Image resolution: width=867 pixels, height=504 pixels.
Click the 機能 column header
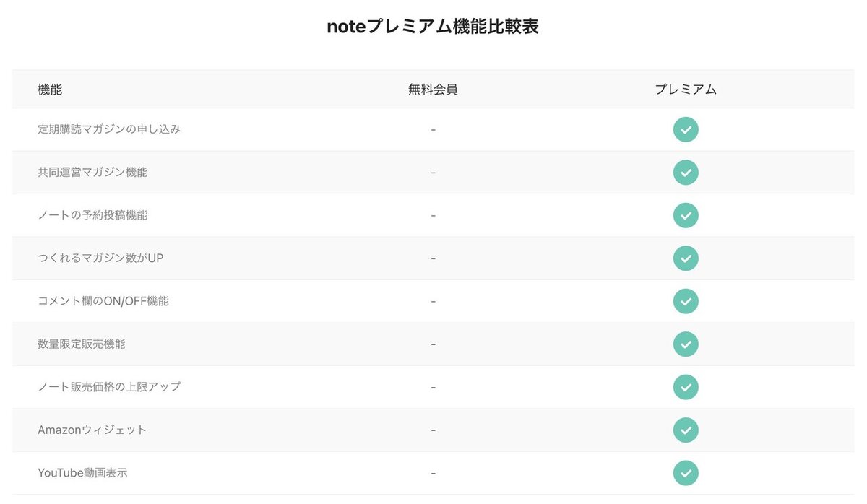[50, 90]
